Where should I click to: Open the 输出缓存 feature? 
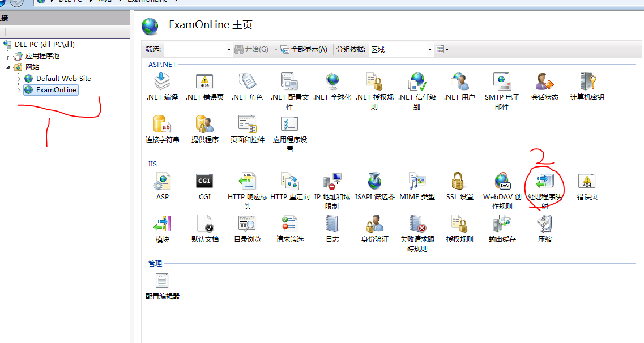pos(502,224)
